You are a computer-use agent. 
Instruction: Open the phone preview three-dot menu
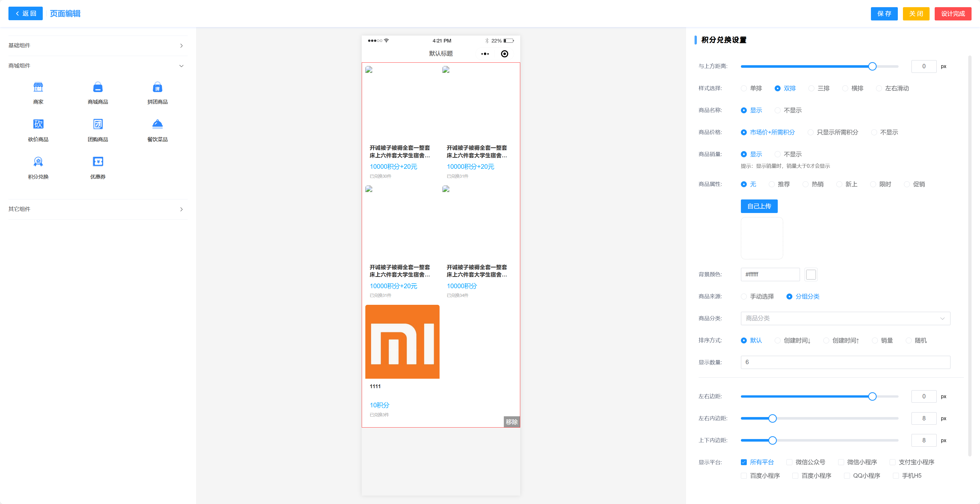tap(485, 54)
